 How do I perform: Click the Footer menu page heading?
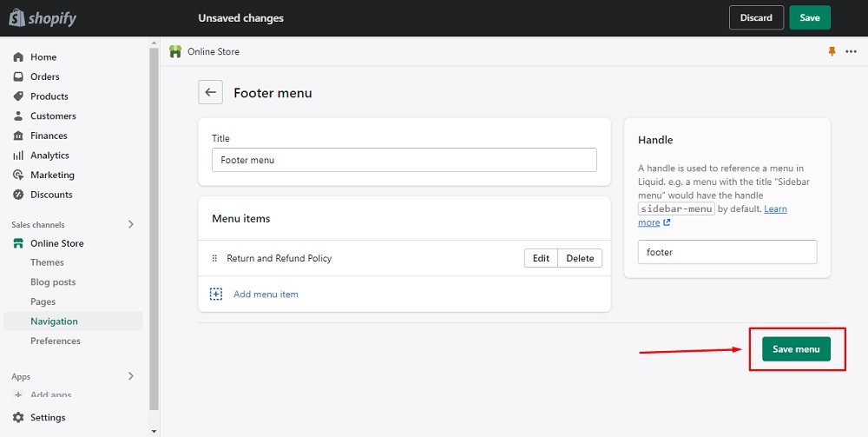273,93
